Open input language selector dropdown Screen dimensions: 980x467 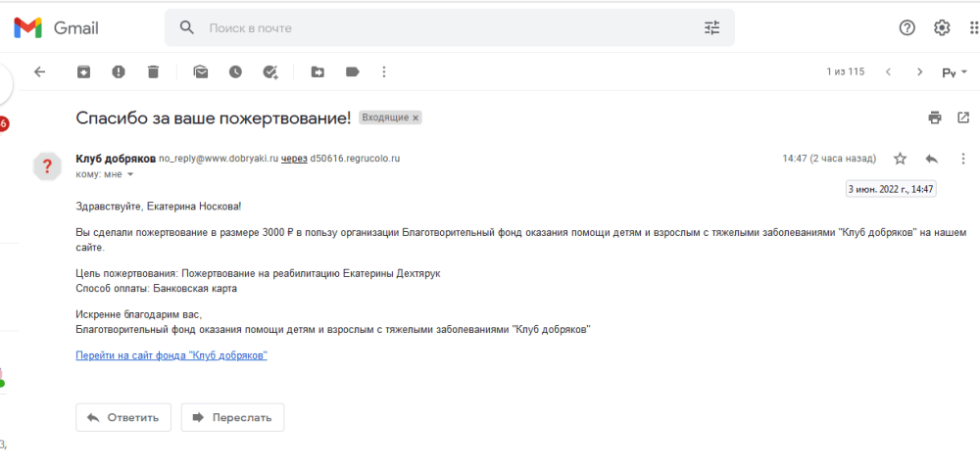[x=955, y=72]
